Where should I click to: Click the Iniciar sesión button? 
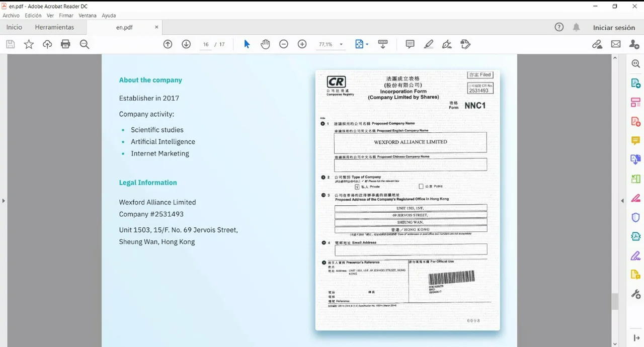coord(614,28)
